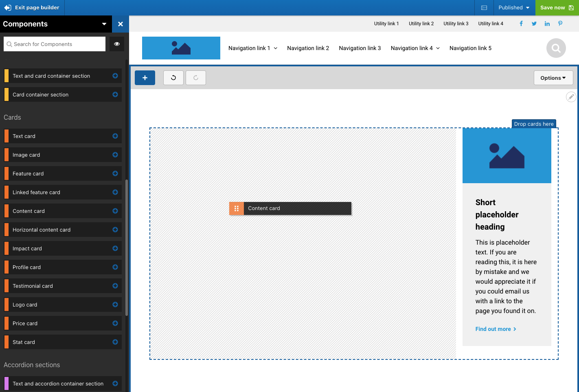Viewport: 579px width, 392px height.
Task: Click the Pinterest social icon
Action: [x=560, y=24]
